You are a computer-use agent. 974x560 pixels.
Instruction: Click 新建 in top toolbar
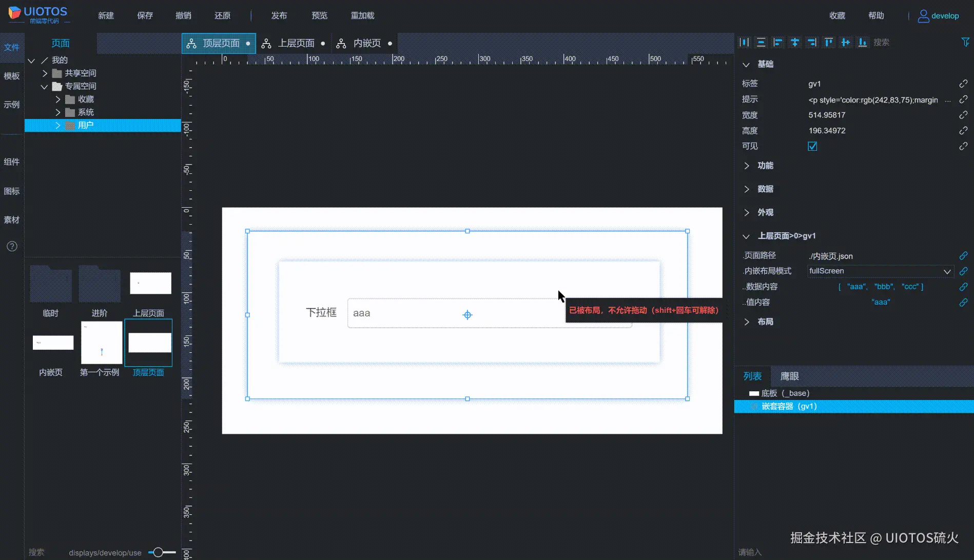coord(106,15)
